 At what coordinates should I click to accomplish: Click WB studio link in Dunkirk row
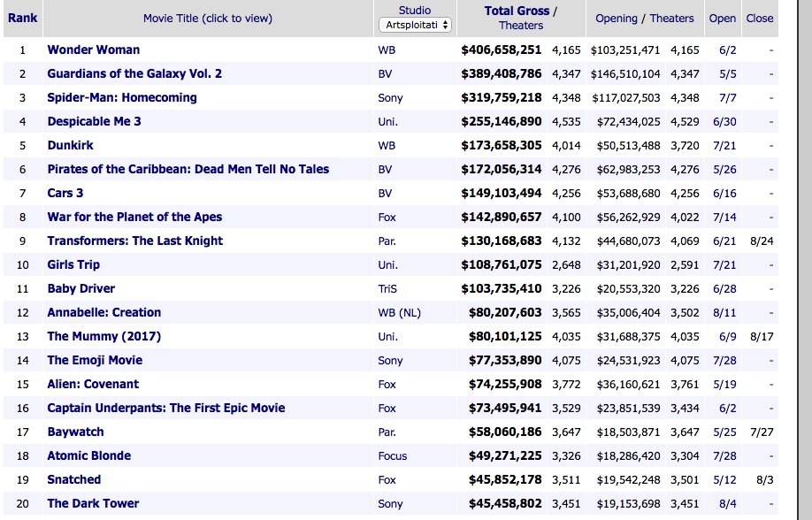click(387, 146)
